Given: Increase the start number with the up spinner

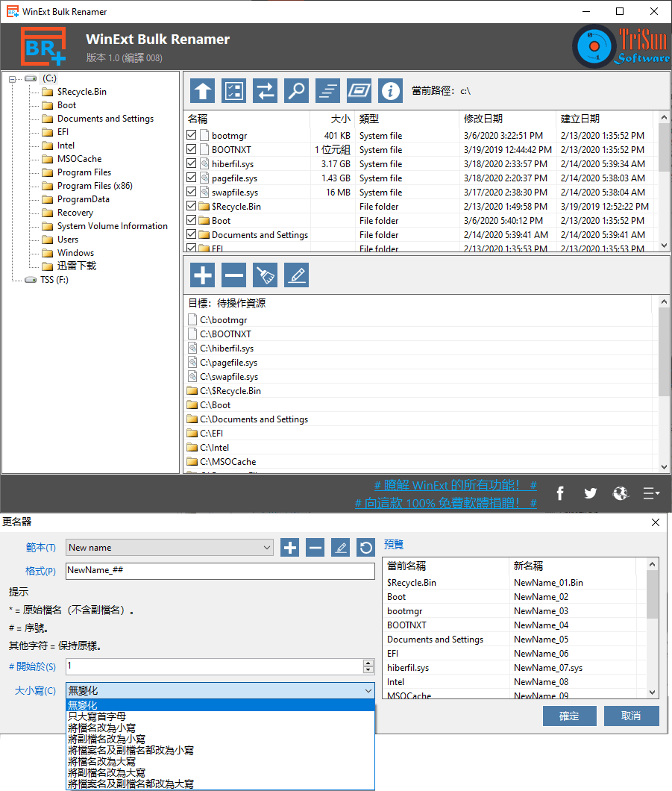Looking at the screenshot, I should 368,663.
